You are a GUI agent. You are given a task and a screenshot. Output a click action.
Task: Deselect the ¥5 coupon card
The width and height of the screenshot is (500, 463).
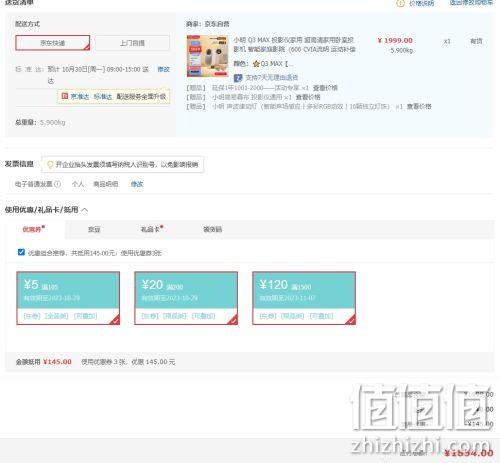pyautogui.click(x=68, y=298)
